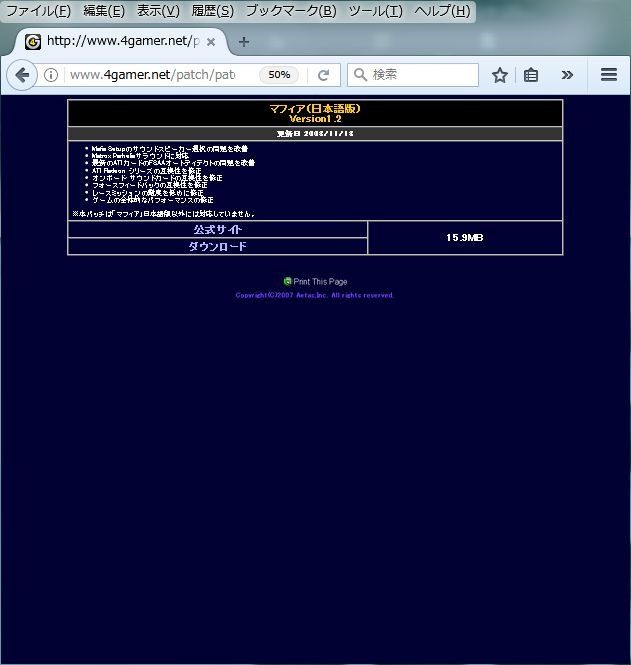Click the フォースフィードバック bullet line

[149, 185]
